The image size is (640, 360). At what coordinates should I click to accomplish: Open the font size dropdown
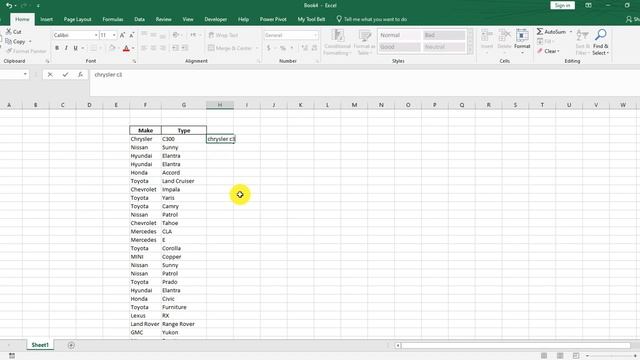(114, 35)
